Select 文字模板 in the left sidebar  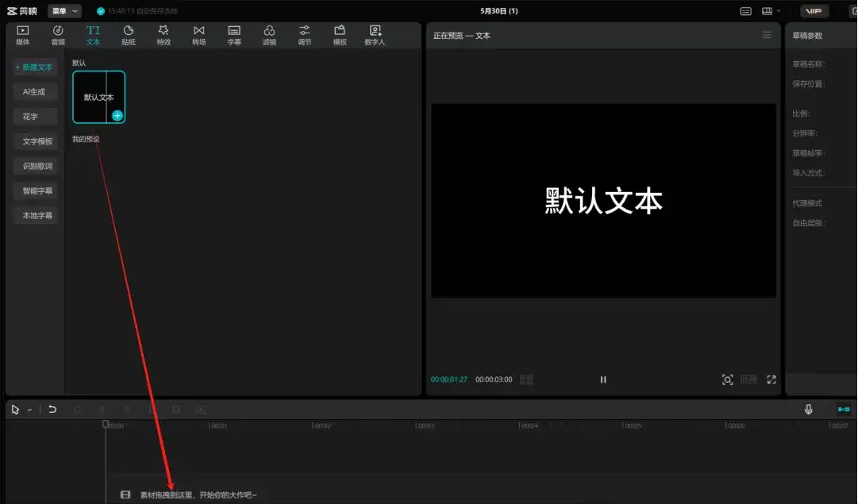tap(35, 141)
